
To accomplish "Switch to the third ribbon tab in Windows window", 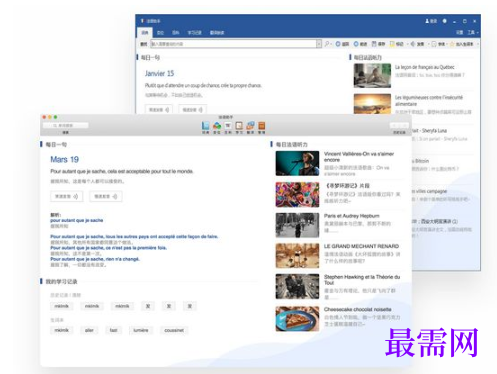I will 176,33.
